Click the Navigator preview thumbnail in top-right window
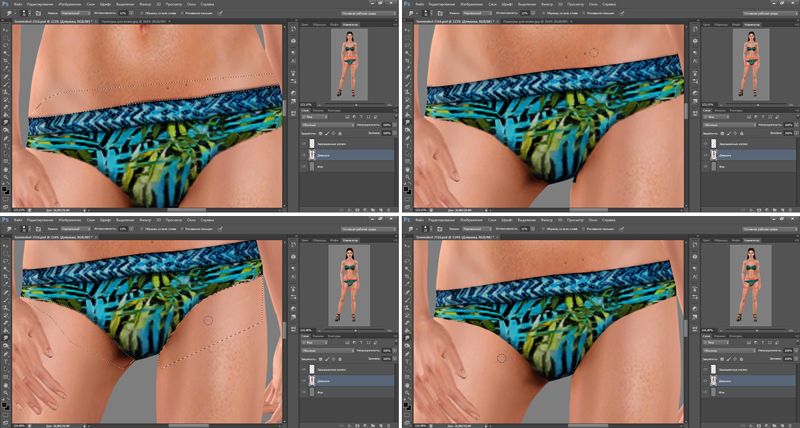 tap(752, 63)
